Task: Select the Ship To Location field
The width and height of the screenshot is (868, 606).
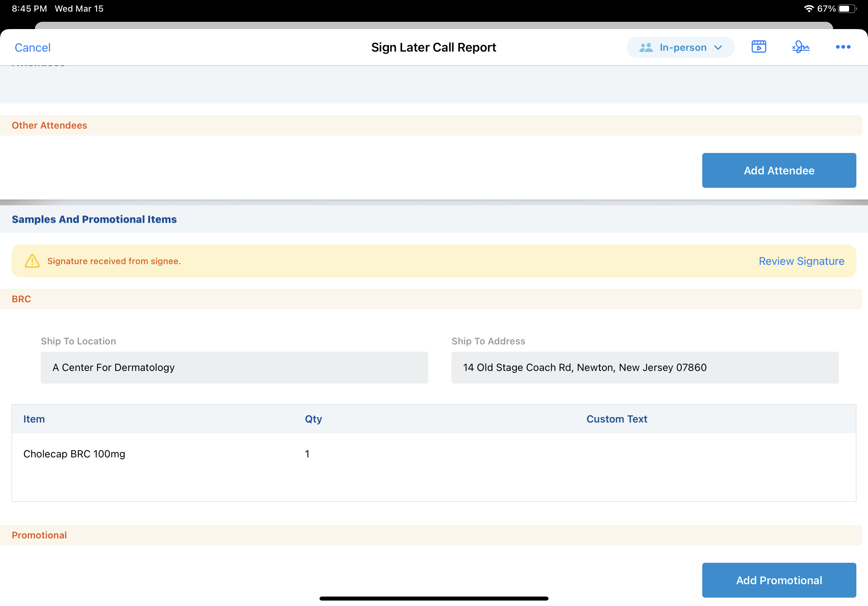Action: 234,368
